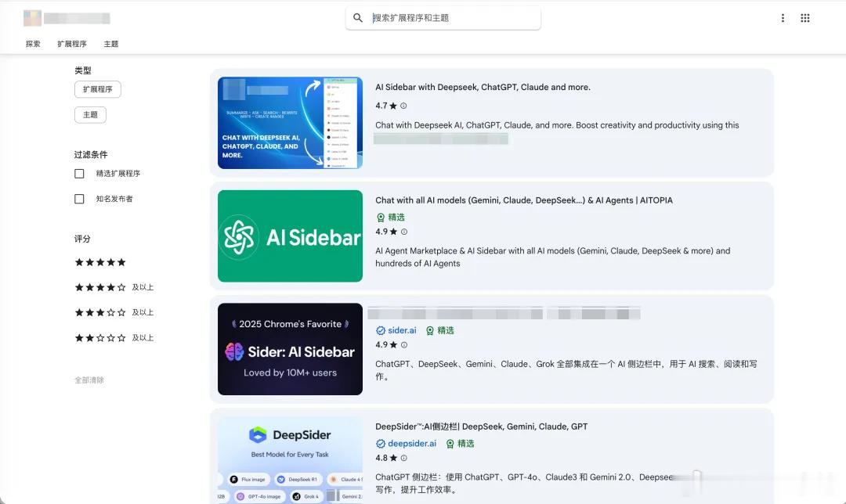Click info icon beside AITOPIA 4.9 rating
The image size is (846, 504).
[x=404, y=232]
